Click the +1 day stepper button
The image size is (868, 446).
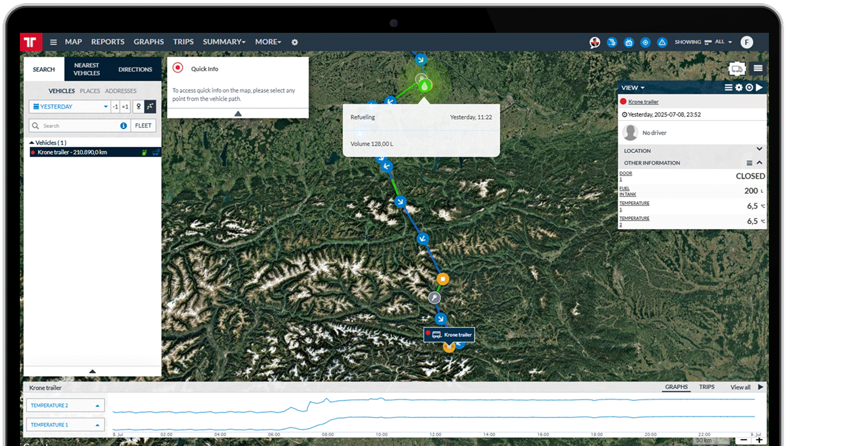(125, 107)
